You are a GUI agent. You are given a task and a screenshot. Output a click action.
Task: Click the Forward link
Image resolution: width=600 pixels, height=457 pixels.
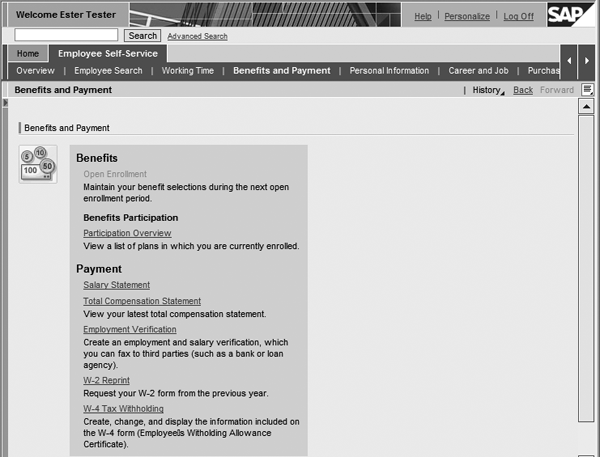click(x=557, y=90)
